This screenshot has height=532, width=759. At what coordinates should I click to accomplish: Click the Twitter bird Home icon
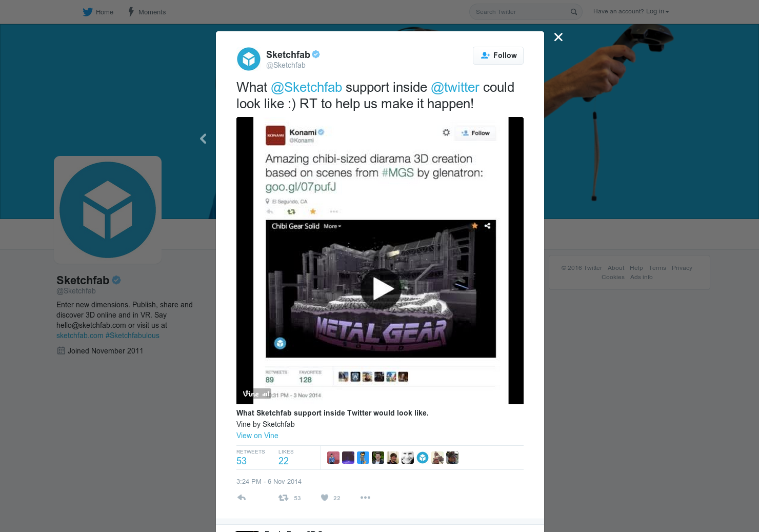click(x=87, y=11)
